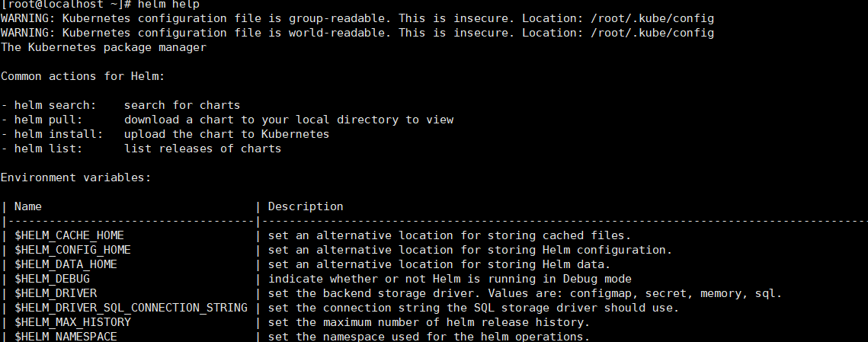Click the '[root@localhost ~]#' shell prompt
868x342 pixels.
click(66, 5)
